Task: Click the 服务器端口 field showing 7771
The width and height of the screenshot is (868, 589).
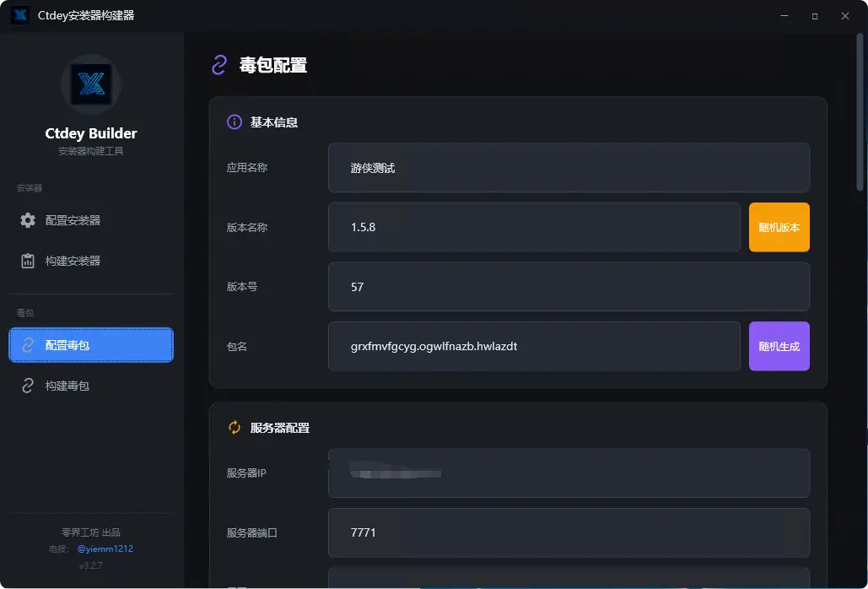Action: click(x=568, y=532)
